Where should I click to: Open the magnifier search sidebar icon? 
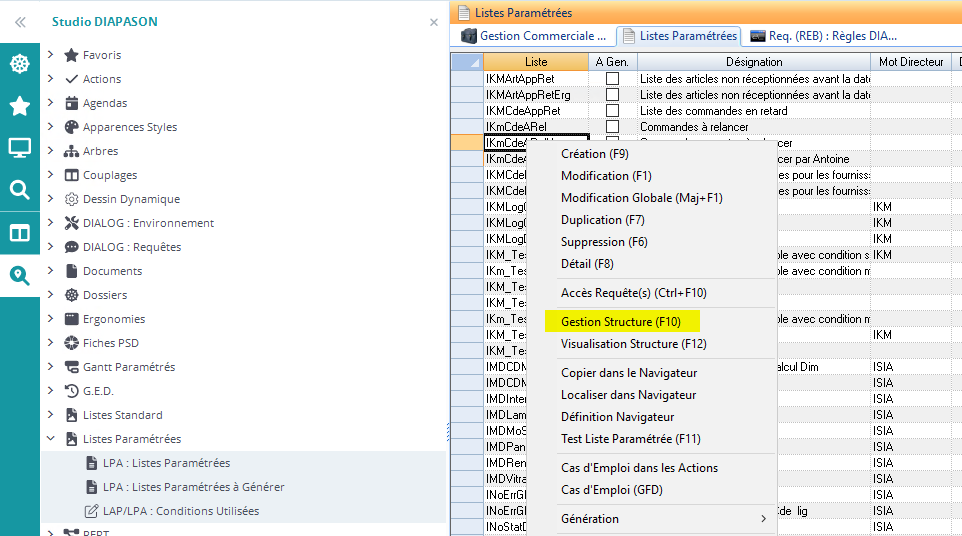tap(19, 190)
